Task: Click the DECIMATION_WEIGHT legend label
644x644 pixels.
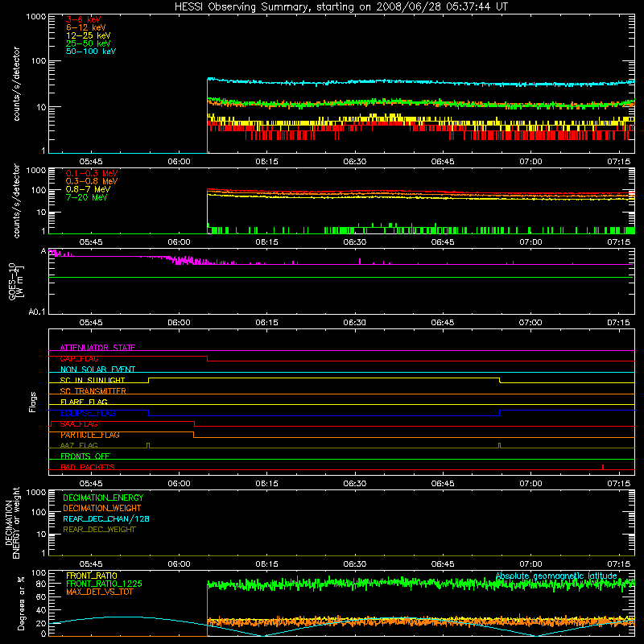Action: click(102, 508)
